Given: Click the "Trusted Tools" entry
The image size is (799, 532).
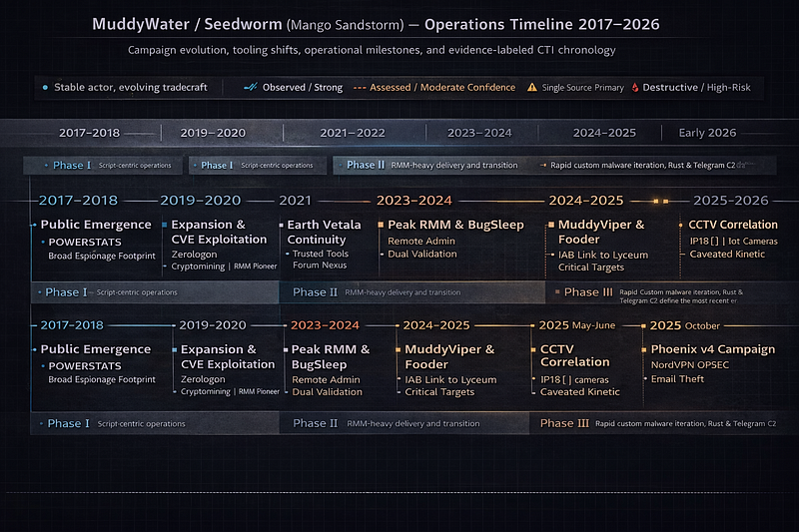Looking at the screenshot, I should [320, 254].
